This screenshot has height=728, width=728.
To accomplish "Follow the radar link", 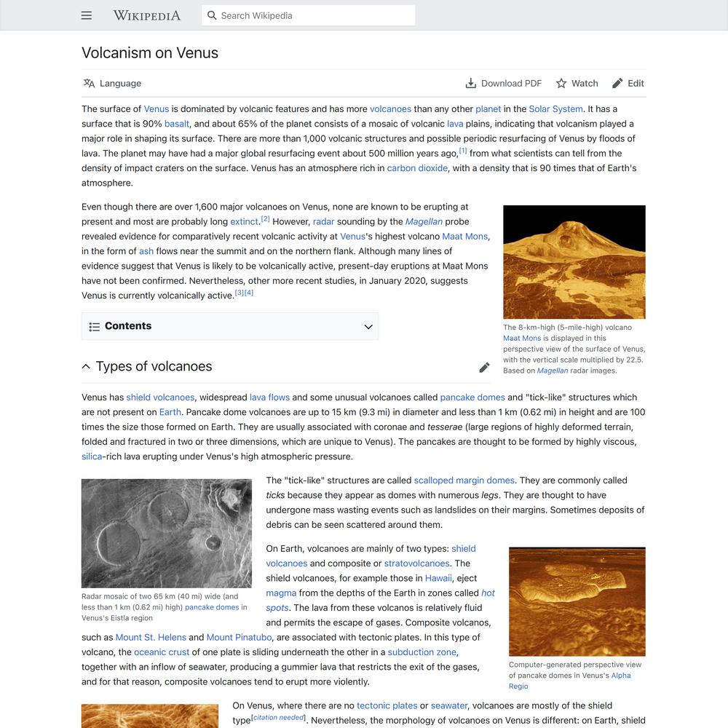I will pyautogui.click(x=324, y=221).
